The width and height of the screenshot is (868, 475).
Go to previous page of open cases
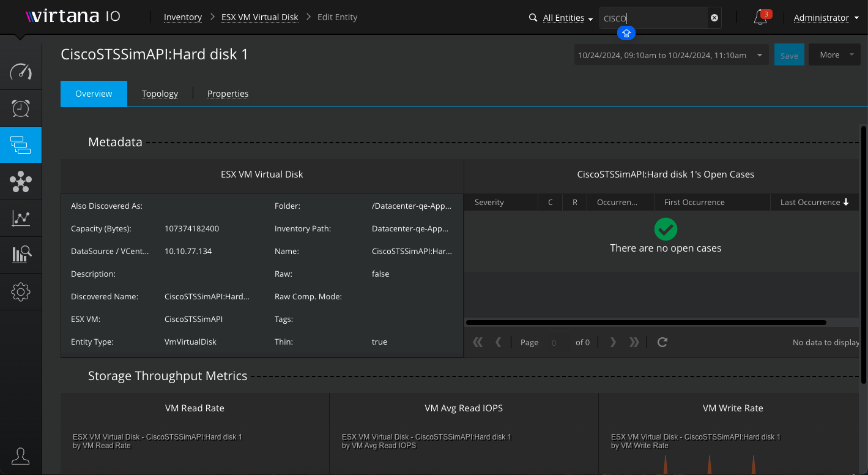pyautogui.click(x=499, y=342)
